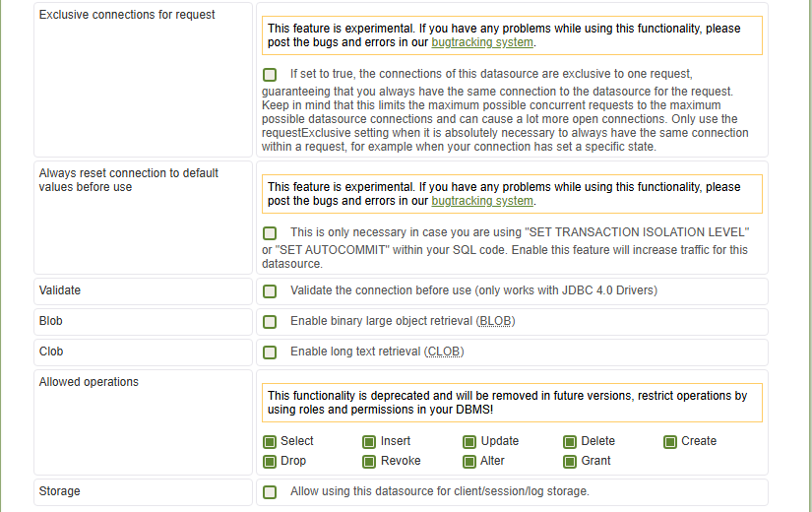Uncheck the Select operation
The image size is (812, 512).
pos(270,442)
